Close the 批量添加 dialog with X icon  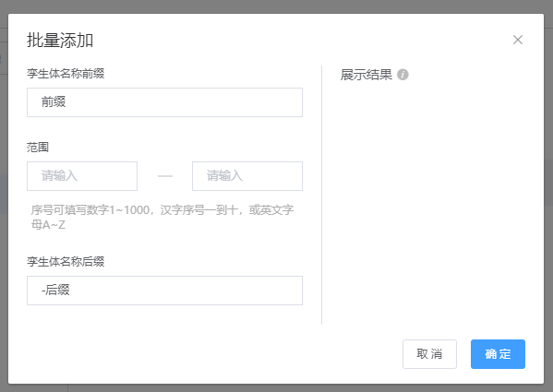click(517, 40)
